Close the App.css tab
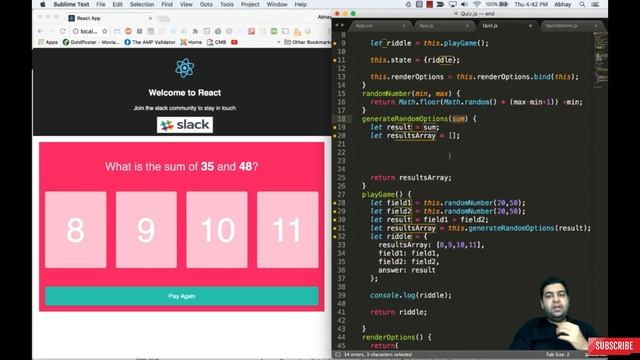 coord(404,26)
